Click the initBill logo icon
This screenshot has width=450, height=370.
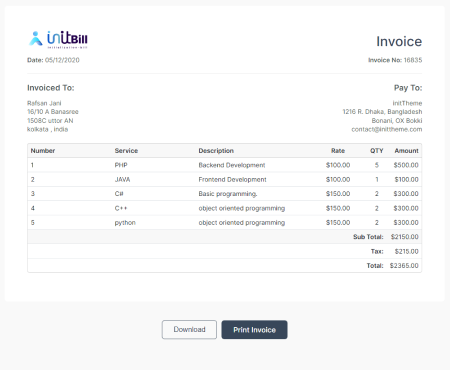(x=58, y=39)
